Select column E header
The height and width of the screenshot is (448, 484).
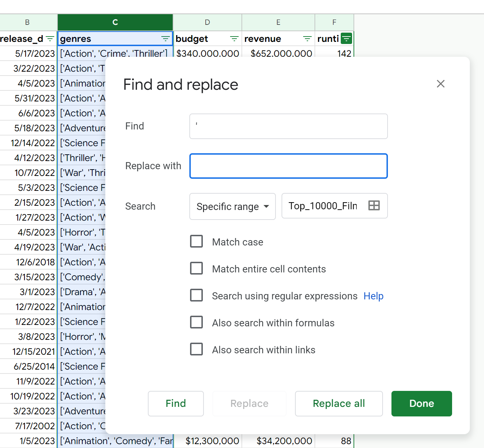pos(278,22)
